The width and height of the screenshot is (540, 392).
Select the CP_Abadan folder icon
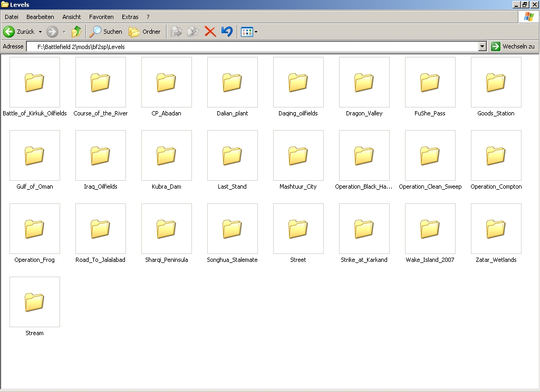[166, 82]
